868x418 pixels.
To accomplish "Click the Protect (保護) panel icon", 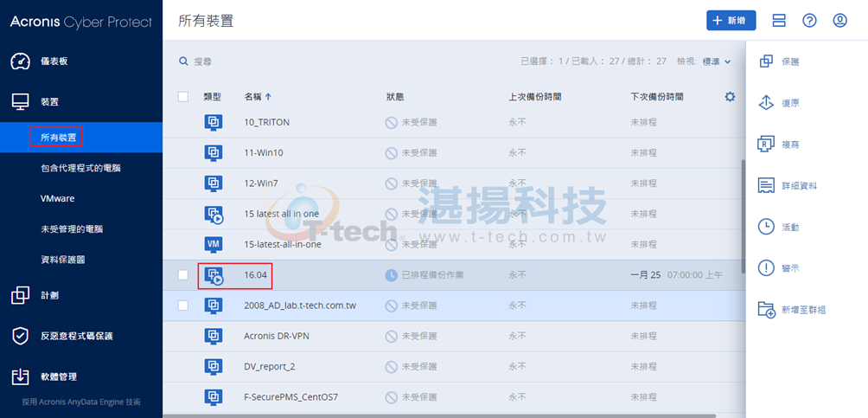I will [x=766, y=61].
